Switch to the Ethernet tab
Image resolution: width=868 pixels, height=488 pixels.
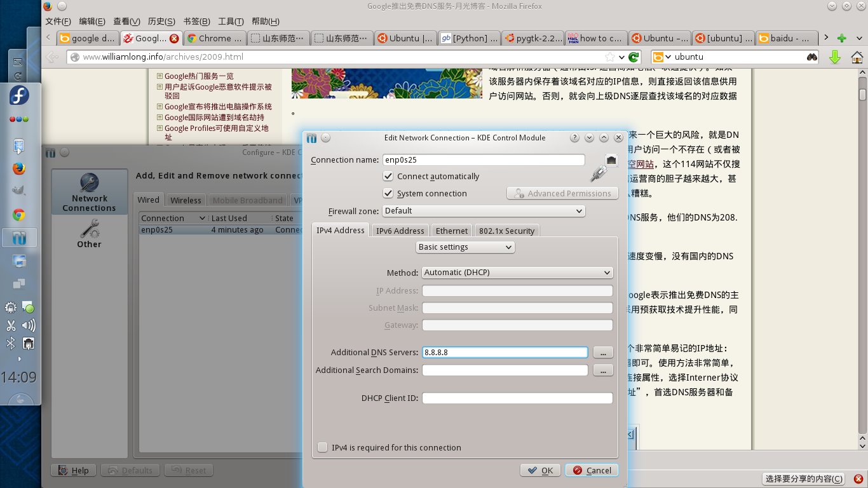[x=452, y=231]
